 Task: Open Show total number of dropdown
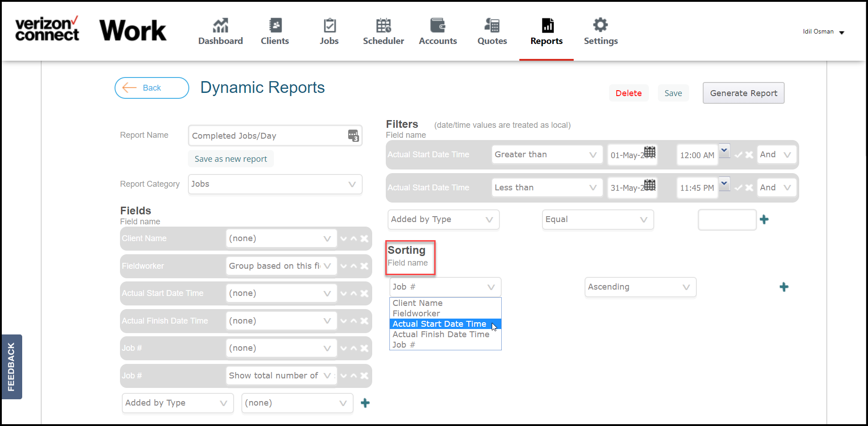(281, 376)
